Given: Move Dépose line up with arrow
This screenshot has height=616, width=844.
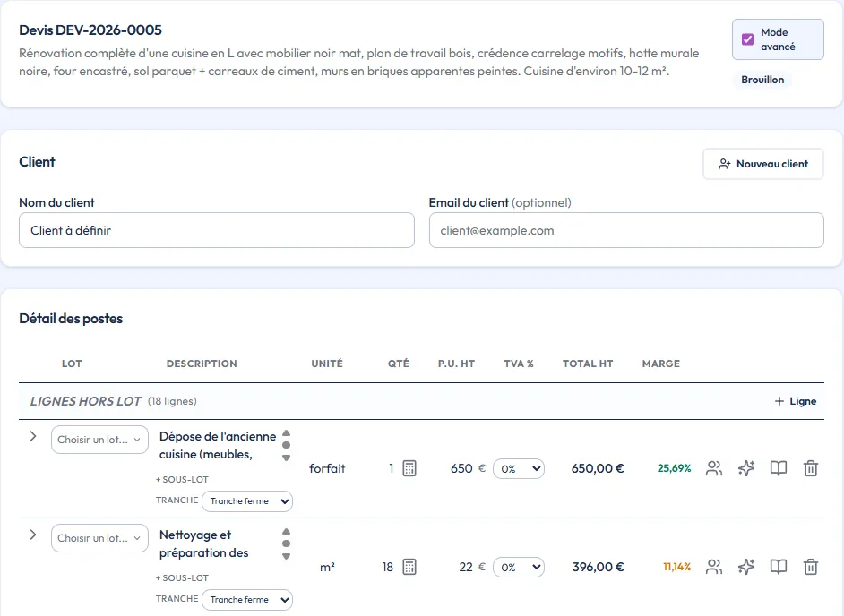Looking at the screenshot, I should 287,433.
